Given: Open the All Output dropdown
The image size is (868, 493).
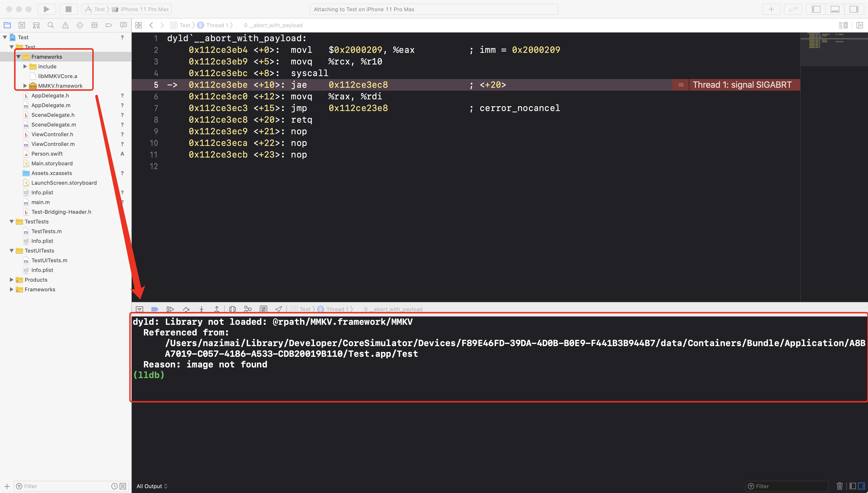Looking at the screenshot, I should tap(152, 486).
